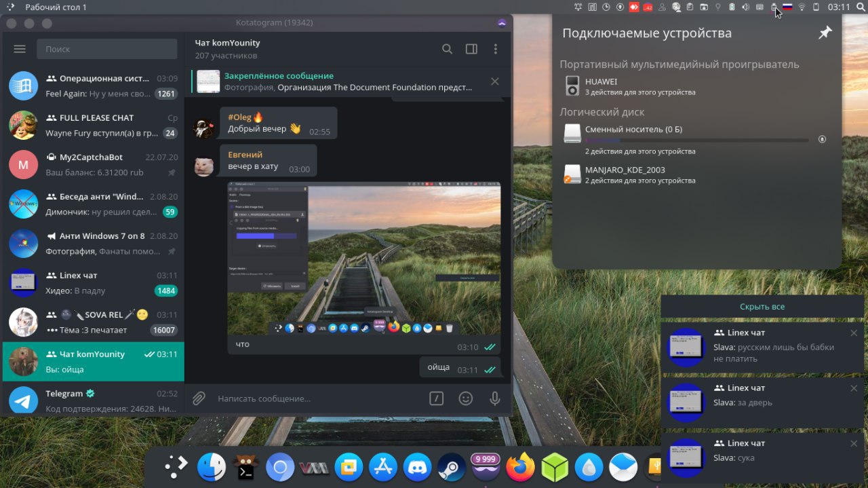This screenshot has width=868, height=488.
Task: Open the shared desktop screenshot photo
Action: pos(364,259)
